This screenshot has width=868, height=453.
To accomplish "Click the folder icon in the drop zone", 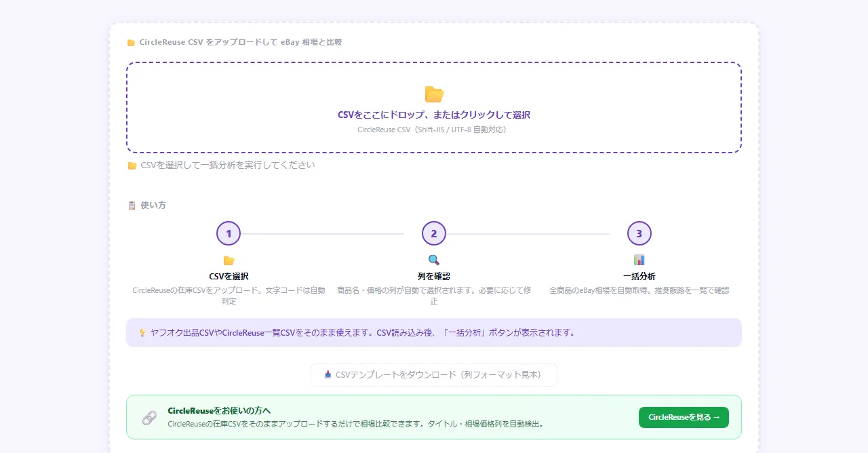I will tap(434, 94).
